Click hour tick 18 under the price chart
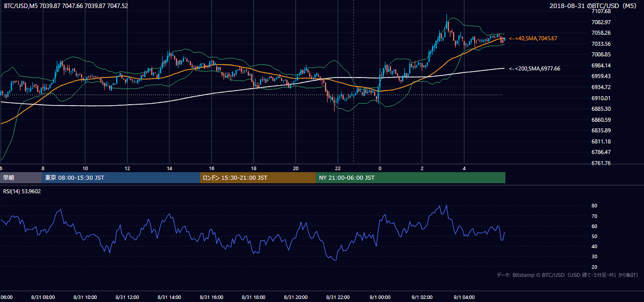Screen dimensions: 644x302 click(253, 169)
